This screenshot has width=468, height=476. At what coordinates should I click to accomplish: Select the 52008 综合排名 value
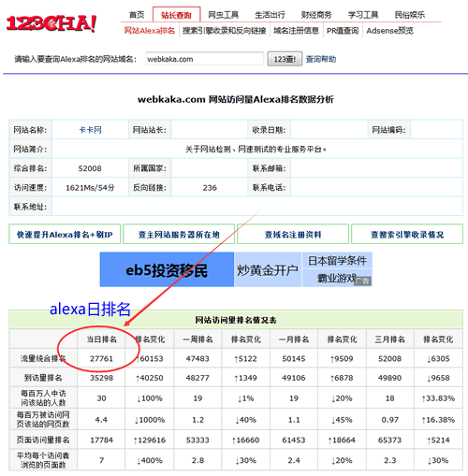pos(90,168)
